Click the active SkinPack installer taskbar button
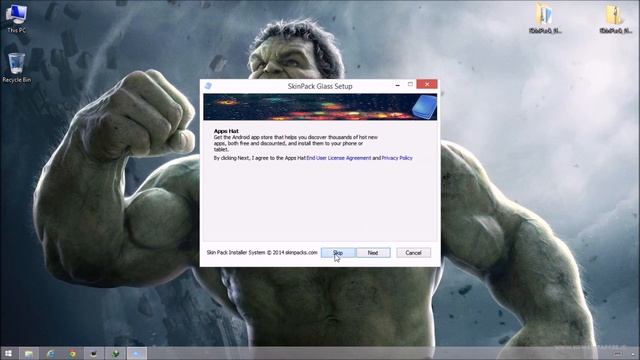The height and width of the screenshot is (360, 640). (137, 353)
